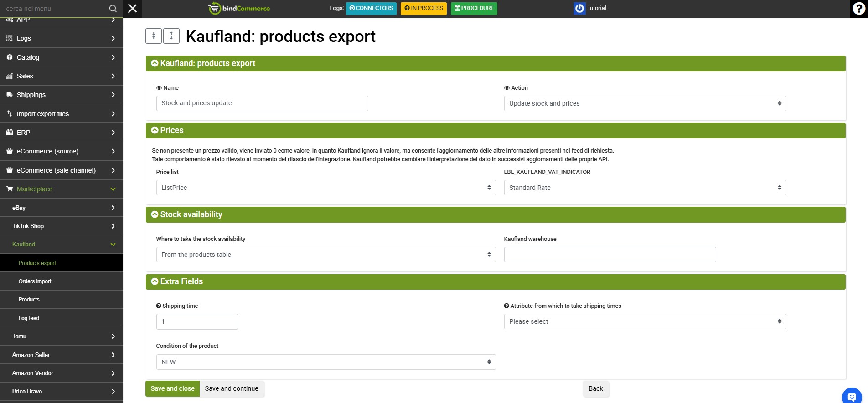Click the eCommerce (sale channel) basket icon
This screenshot has height=403, width=868.
tap(10, 170)
